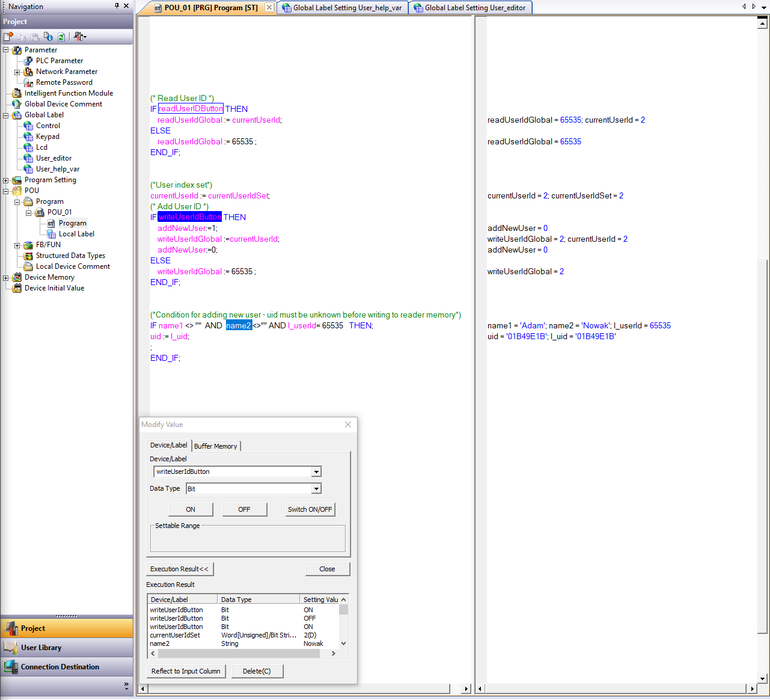Click the Device Memory icon
This screenshot has height=700, width=770.
pos(17,277)
